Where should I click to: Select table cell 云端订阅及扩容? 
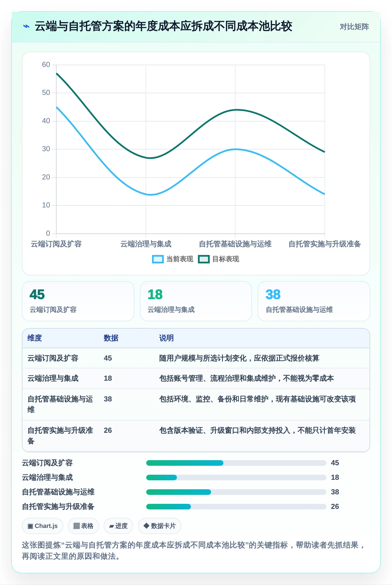(x=53, y=358)
